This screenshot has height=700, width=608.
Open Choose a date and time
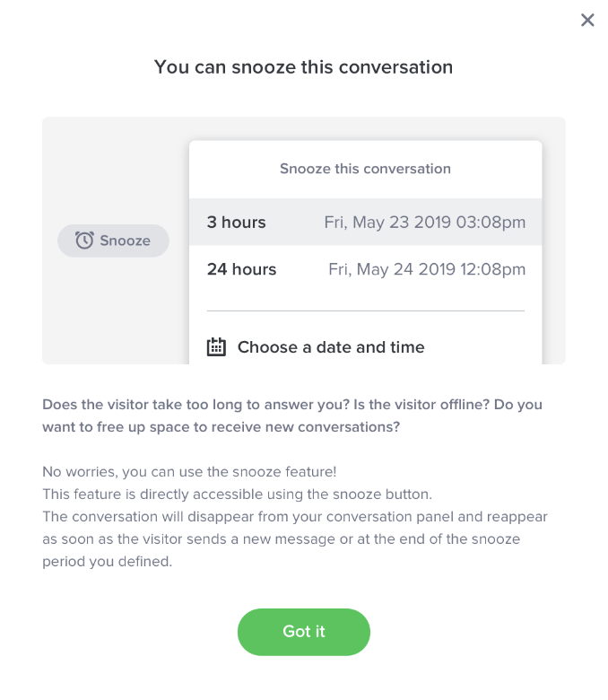[330, 347]
